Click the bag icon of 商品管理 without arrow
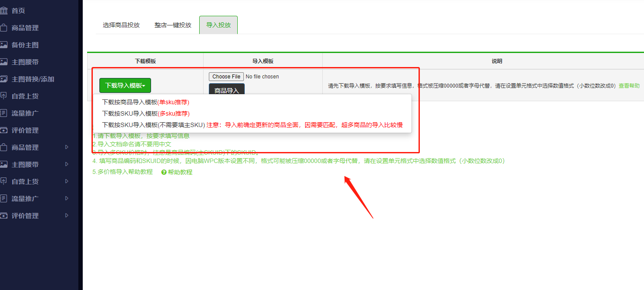The image size is (644, 290). tap(4, 28)
